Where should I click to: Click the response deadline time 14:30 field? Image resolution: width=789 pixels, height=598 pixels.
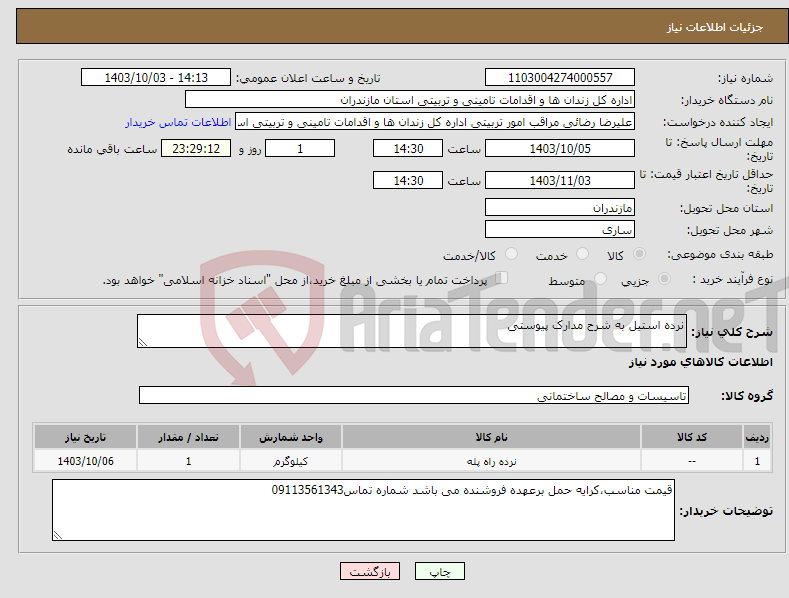(x=408, y=148)
